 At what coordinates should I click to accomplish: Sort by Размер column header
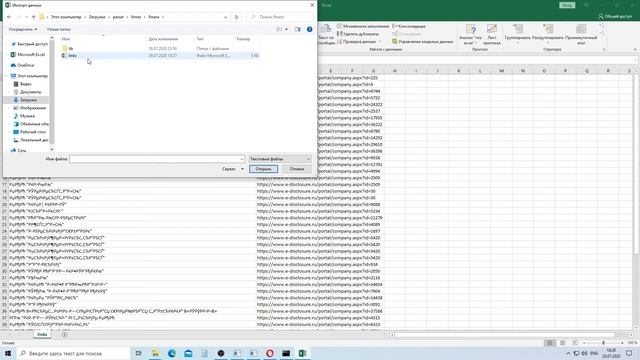(x=243, y=39)
